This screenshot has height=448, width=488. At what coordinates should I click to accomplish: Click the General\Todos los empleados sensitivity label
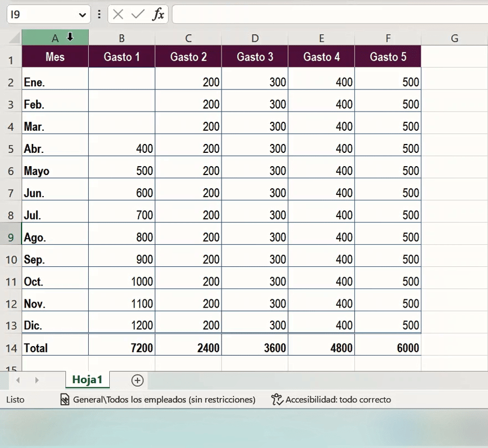[163, 400]
